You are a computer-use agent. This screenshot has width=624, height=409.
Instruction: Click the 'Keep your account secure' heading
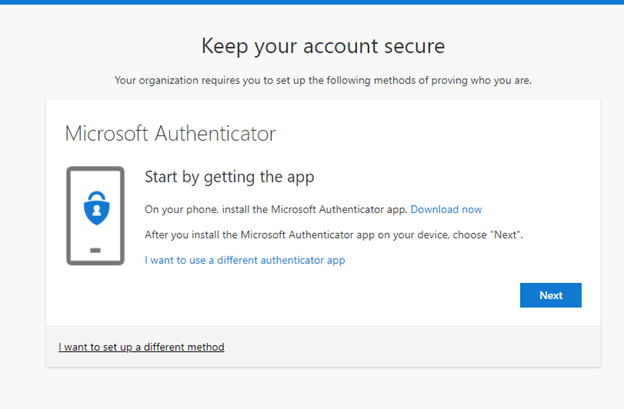tap(323, 46)
